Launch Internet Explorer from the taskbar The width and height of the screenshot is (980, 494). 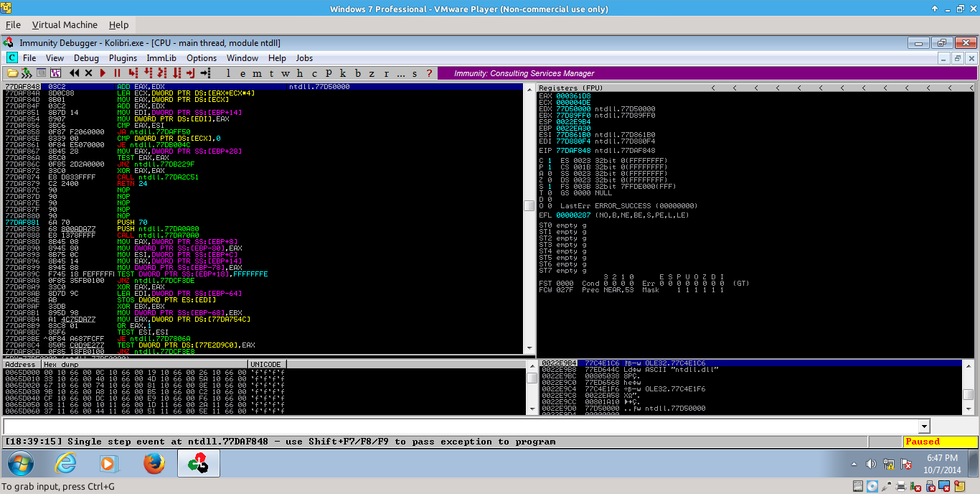pyautogui.click(x=65, y=465)
